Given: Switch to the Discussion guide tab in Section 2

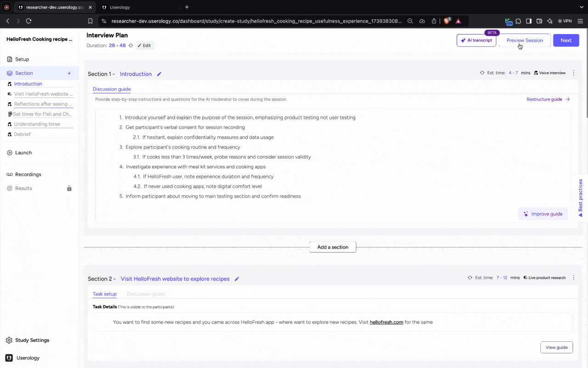Looking at the screenshot, I should pyautogui.click(x=146, y=294).
